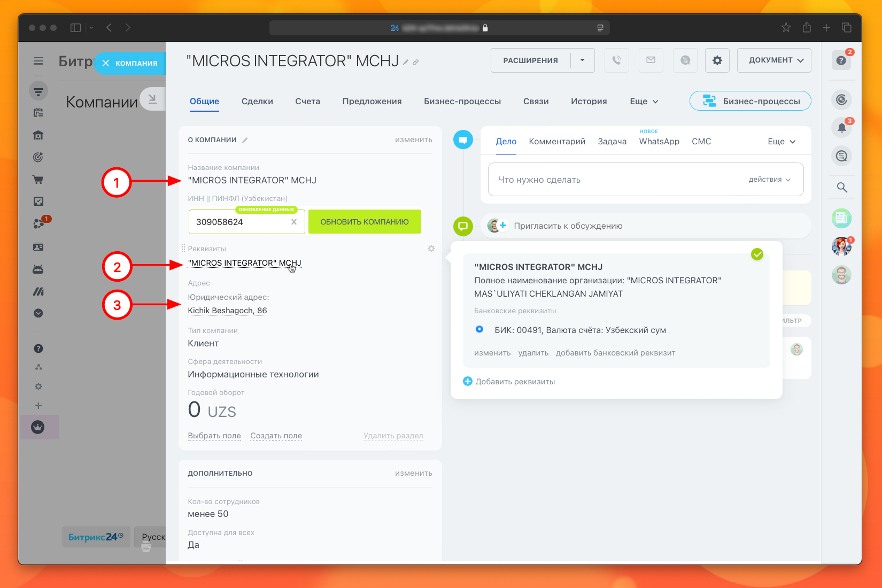Click the crown icon at sidebar bottom
The width and height of the screenshot is (882, 588).
pyautogui.click(x=38, y=427)
